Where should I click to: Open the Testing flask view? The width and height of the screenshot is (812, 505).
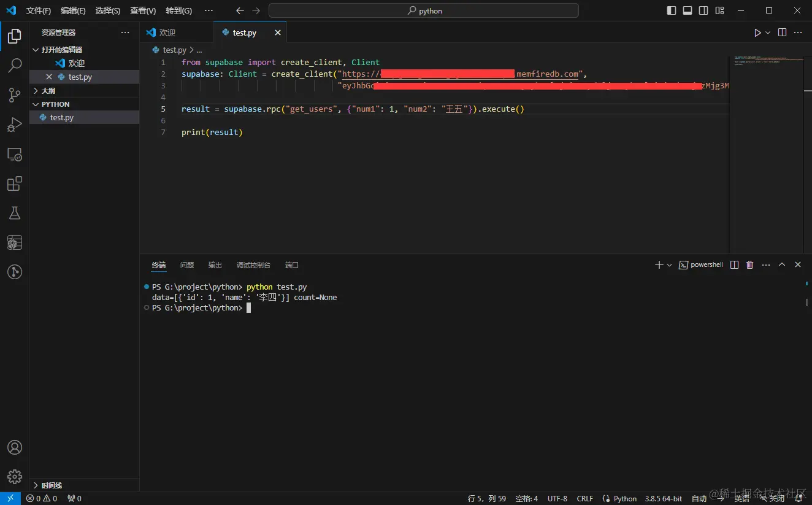coord(15,213)
